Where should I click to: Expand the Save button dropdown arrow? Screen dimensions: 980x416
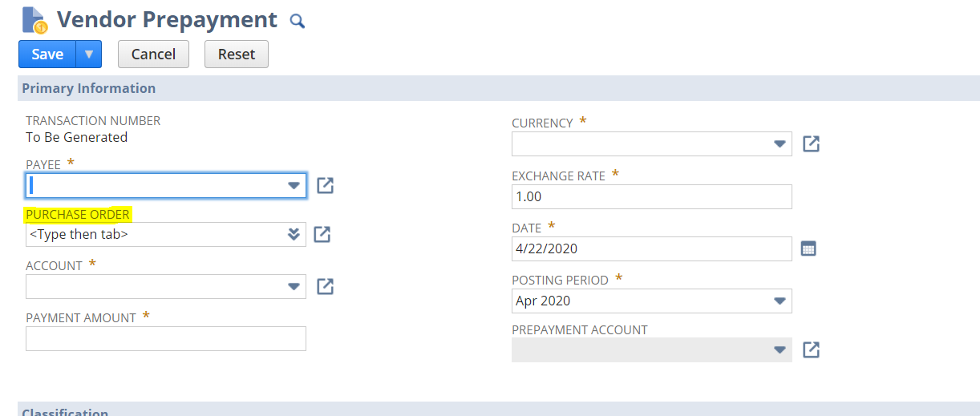(89, 55)
